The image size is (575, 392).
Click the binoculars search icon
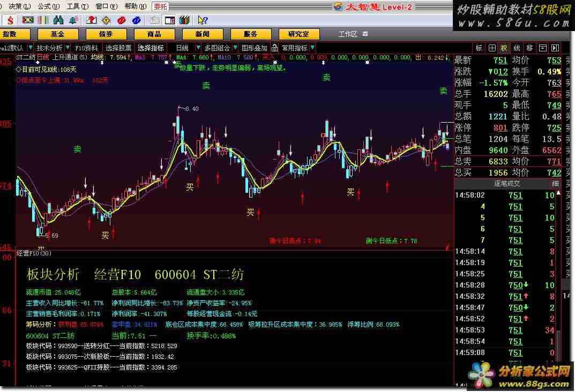pyautogui.click(x=59, y=20)
